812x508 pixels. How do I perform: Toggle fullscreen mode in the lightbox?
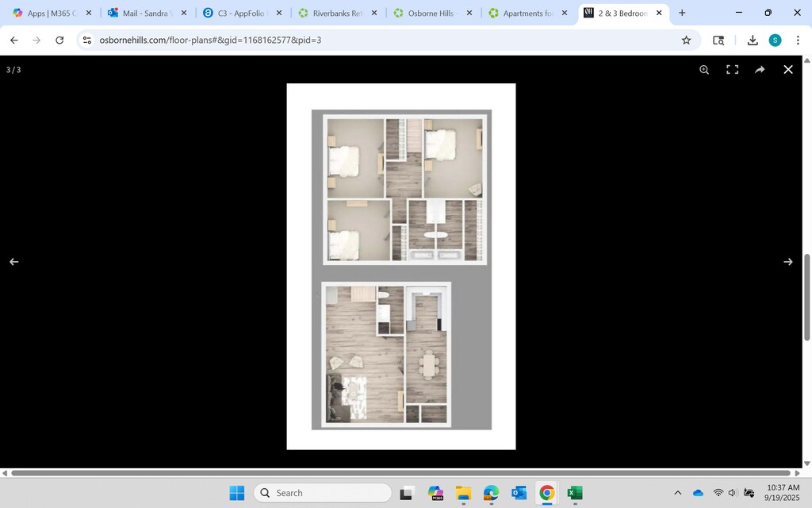point(732,70)
